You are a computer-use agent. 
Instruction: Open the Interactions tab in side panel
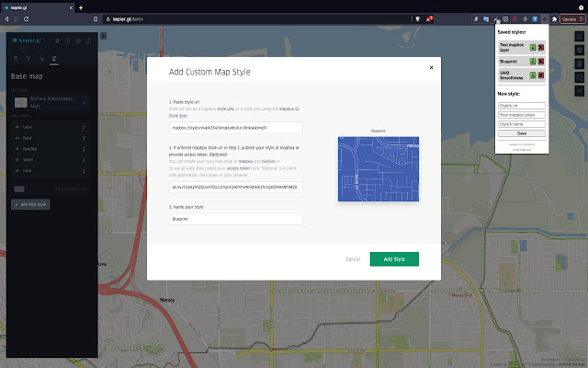click(41, 59)
